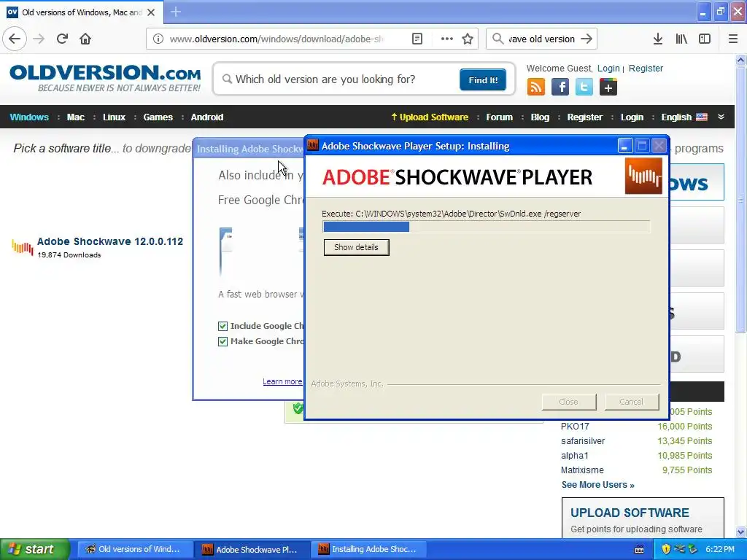Viewport: 747px width, 560px height.
Task: Click the Adobe Shockwave 12.0.0.112 striped icon
Action: pyautogui.click(x=23, y=246)
